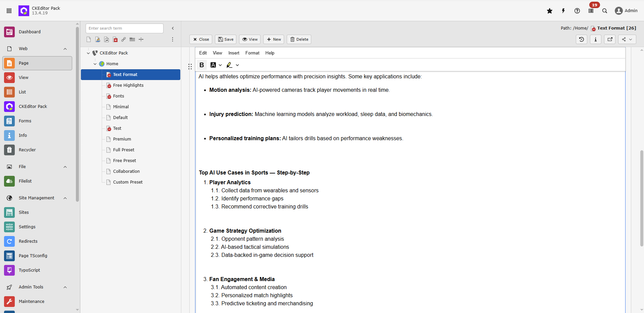
Task: Open the share dropdown button
Action: click(x=627, y=39)
